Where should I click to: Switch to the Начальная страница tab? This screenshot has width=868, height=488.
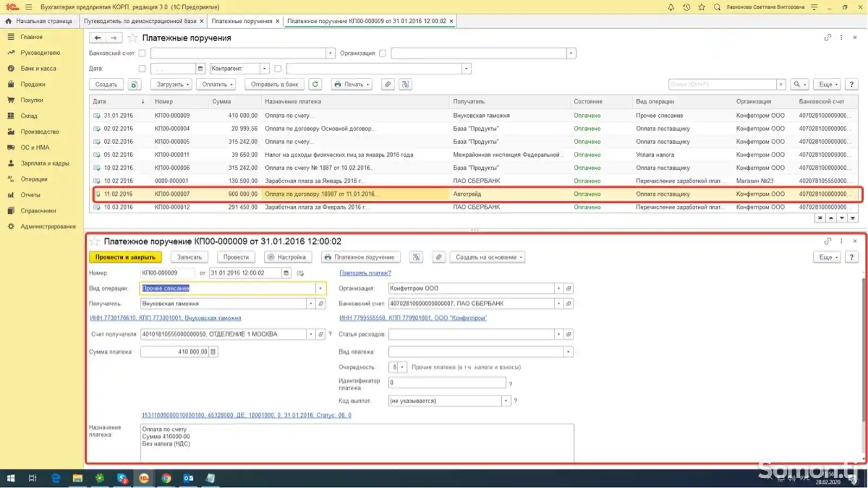[39, 21]
